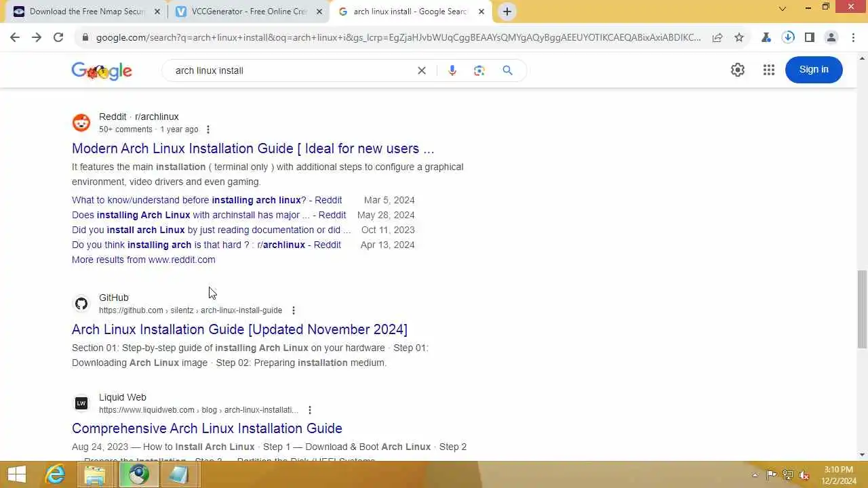Open 'Did you install arch Linux' link

pos(211,230)
